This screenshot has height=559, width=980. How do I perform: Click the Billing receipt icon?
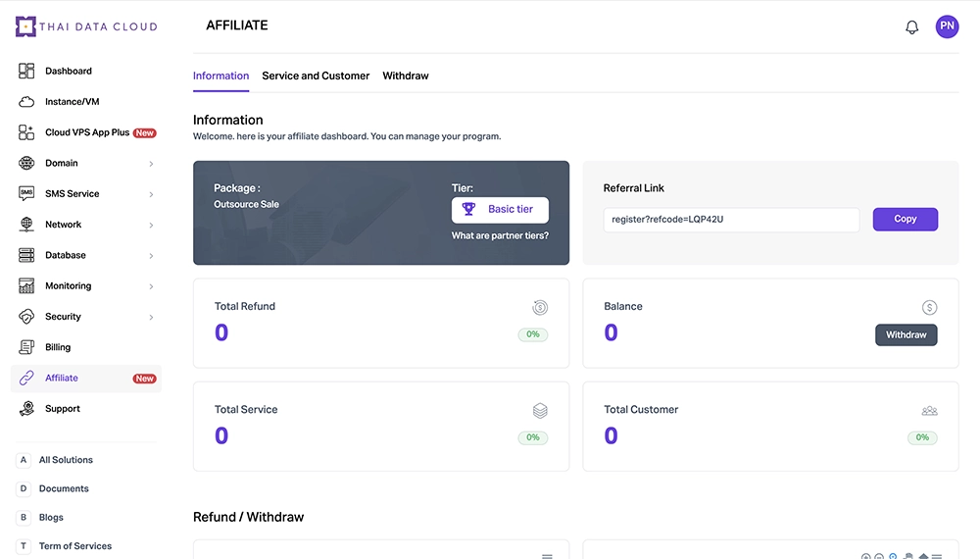pyautogui.click(x=26, y=347)
